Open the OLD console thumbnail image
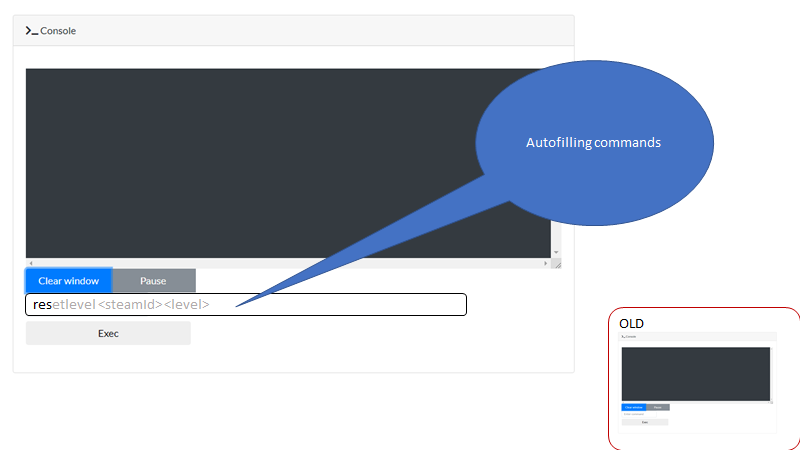This screenshot has height=450, width=800. (x=697, y=383)
